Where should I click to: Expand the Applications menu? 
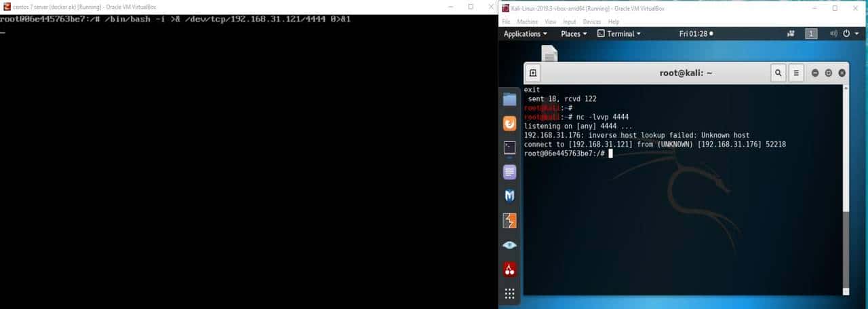[x=526, y=34]
